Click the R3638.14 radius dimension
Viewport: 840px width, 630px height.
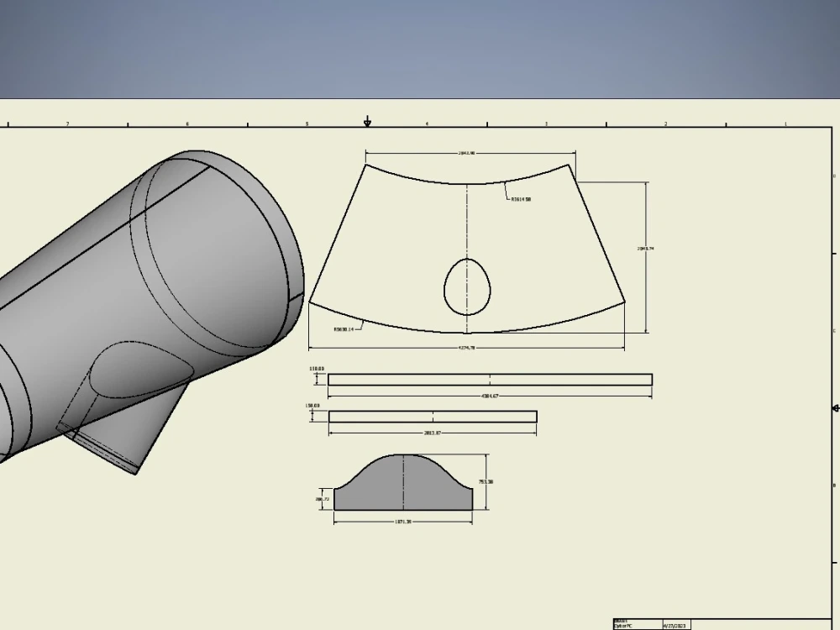click(x=343, y=331)
